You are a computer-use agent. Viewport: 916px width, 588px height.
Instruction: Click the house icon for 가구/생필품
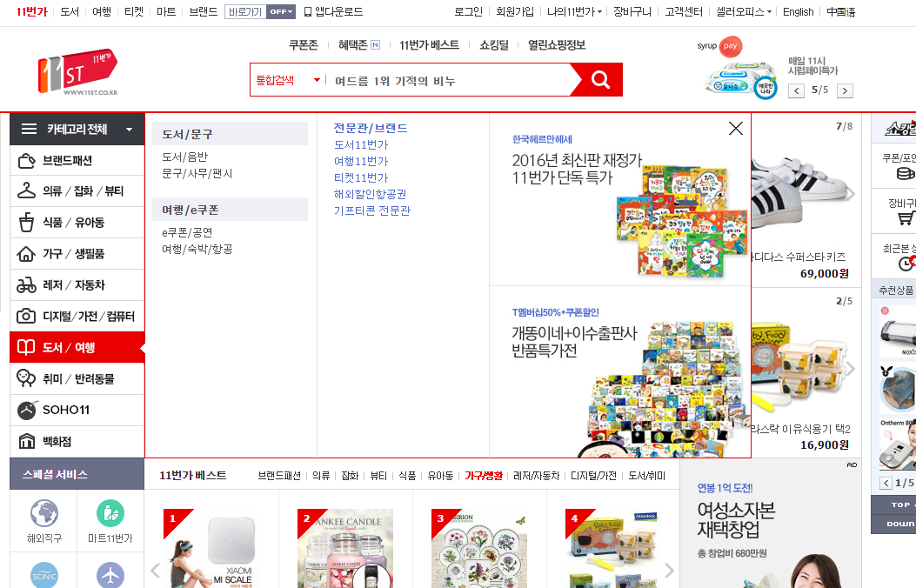click(x=26, y=254)
